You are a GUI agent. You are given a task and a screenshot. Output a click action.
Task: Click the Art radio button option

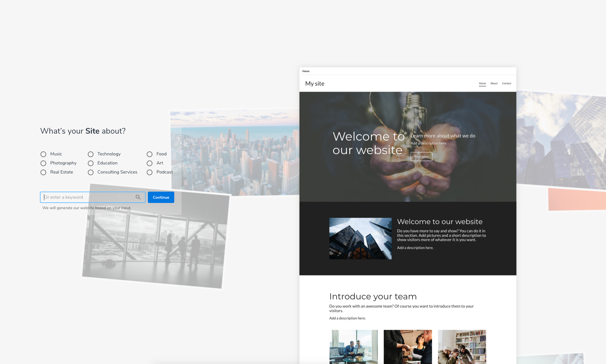coord(149,163)
